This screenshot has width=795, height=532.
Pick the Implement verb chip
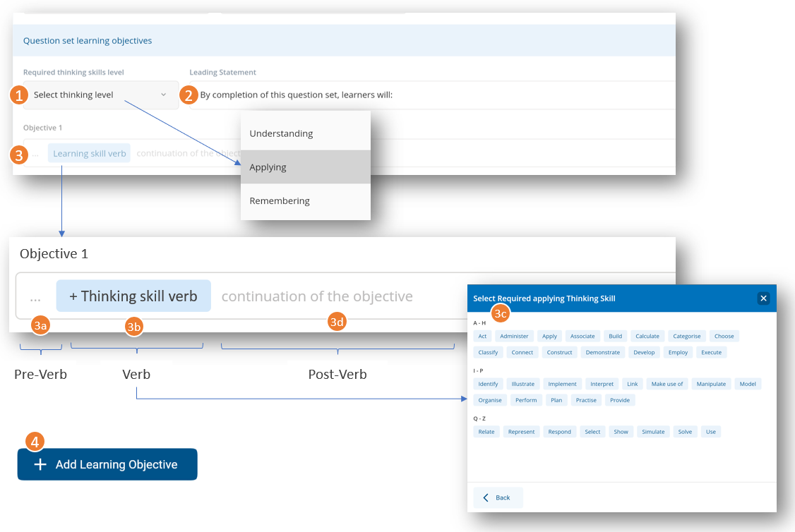tap(562, 384)
